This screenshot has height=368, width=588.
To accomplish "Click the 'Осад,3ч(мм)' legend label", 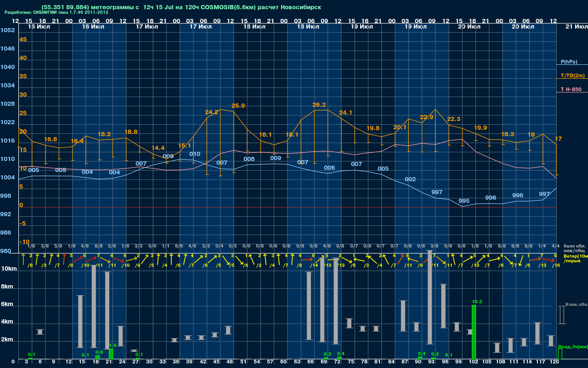I will (572, 347).
